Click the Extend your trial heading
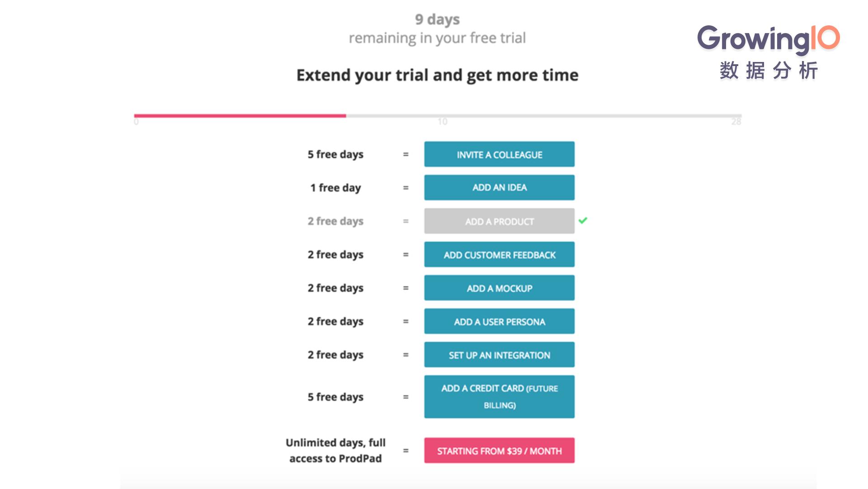 click(x=437, y=75)
